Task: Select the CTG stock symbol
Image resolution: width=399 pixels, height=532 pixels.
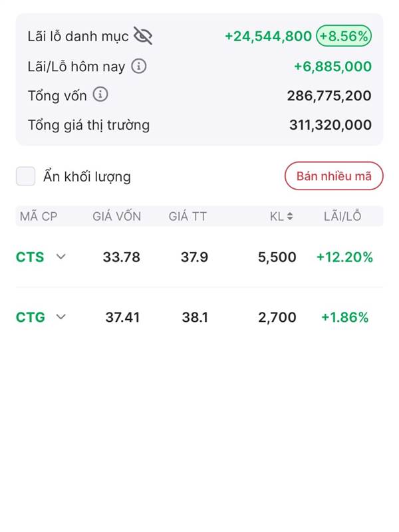Action: (31, 317)
